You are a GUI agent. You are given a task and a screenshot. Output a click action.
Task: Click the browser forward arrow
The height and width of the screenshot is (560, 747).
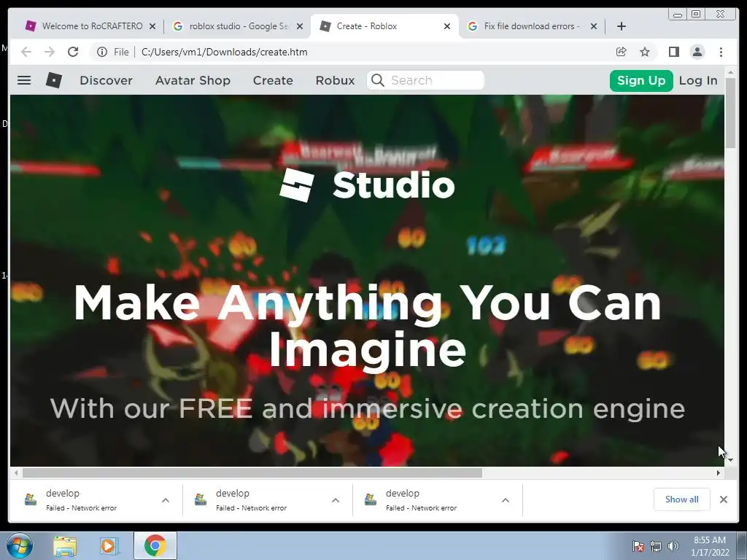(x=50, y=52)
